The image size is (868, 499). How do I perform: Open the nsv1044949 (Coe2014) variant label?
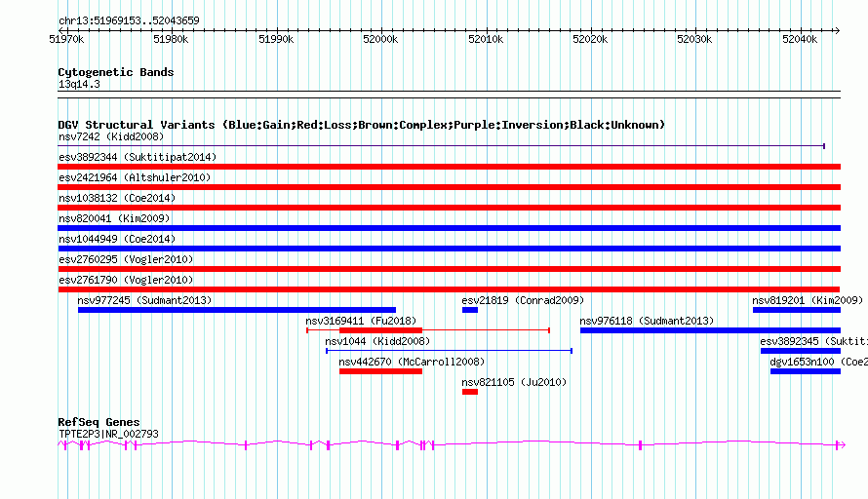point(117,239)
